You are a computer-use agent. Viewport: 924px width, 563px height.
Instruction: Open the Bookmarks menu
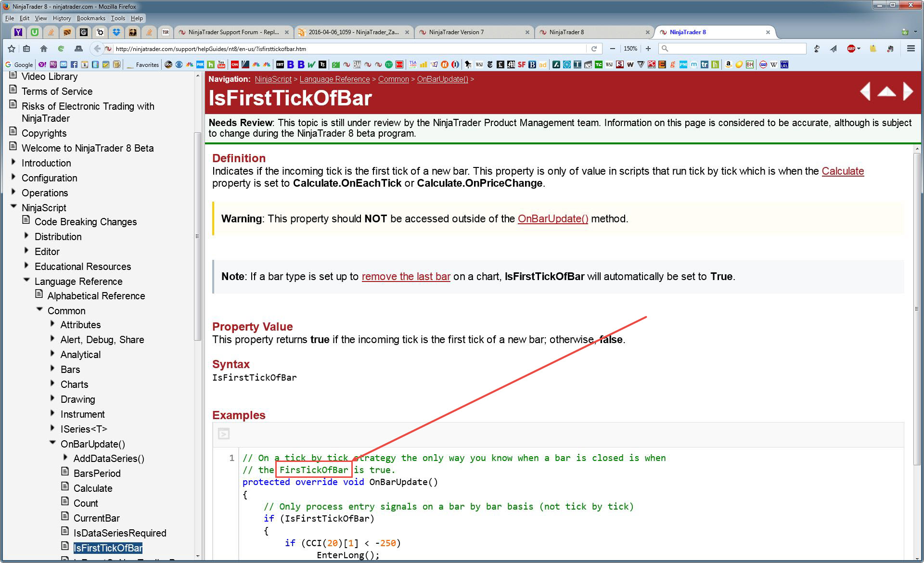pyautogui.click(x=90, y=18)
